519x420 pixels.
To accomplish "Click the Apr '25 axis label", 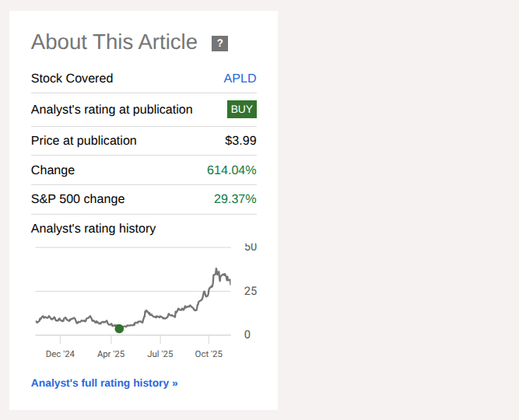I will coord(111,354).
